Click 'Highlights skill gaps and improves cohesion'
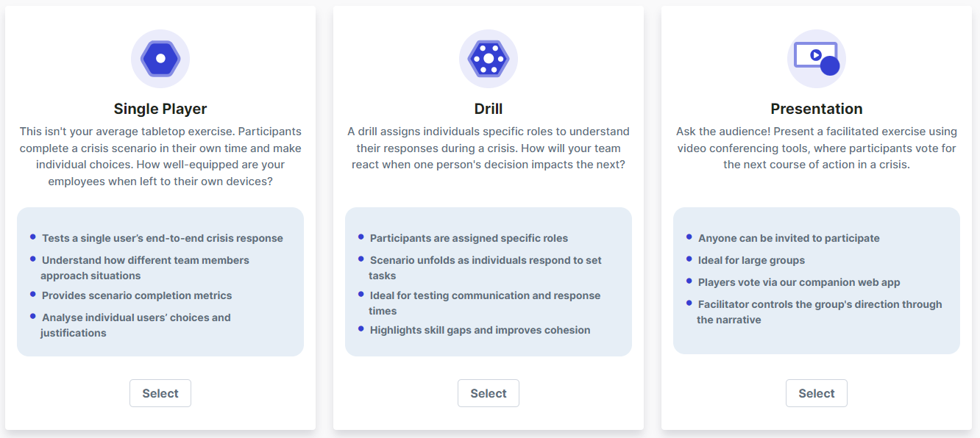Image resolution: width=980 pixels, height=438 pixels. pyautogui.click(x=480, y=330)
